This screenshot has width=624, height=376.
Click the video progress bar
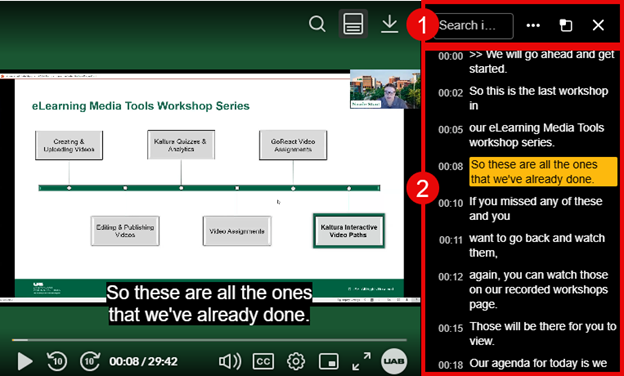click(x=209, y=340)
